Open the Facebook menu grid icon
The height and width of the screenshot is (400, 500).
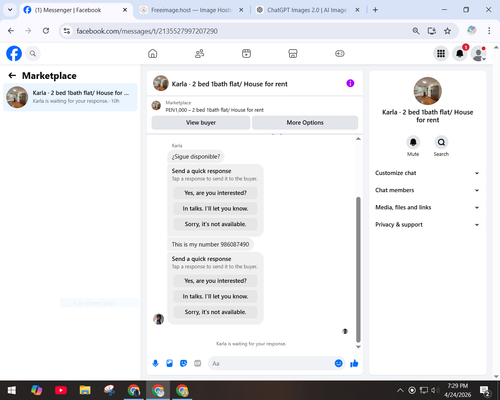pos(441,53)
